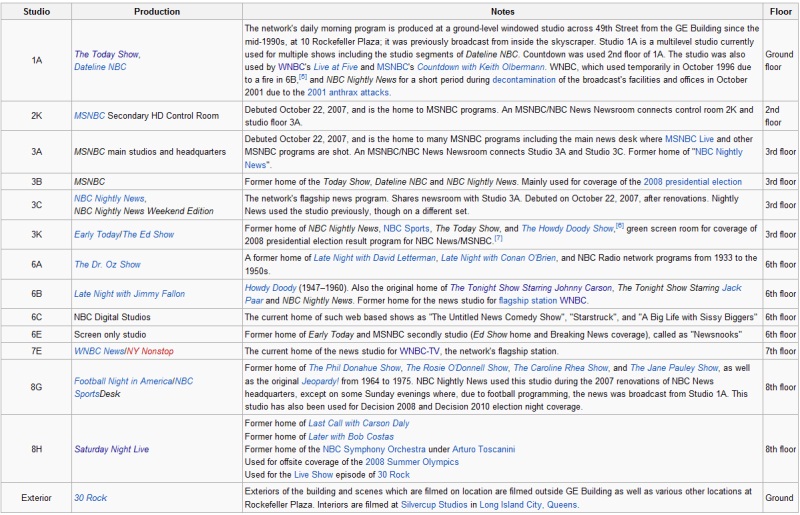Image resolution: width=800 pixels, height=515 pixels.
Task: Open The Dr. Oz Show link
Action: click(107, 264)
